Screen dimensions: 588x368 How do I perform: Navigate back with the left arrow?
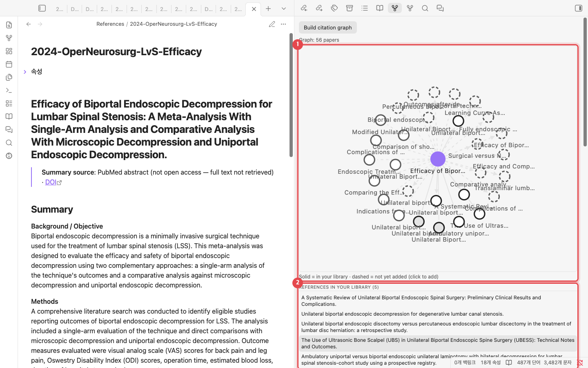(x=29, y=24)
